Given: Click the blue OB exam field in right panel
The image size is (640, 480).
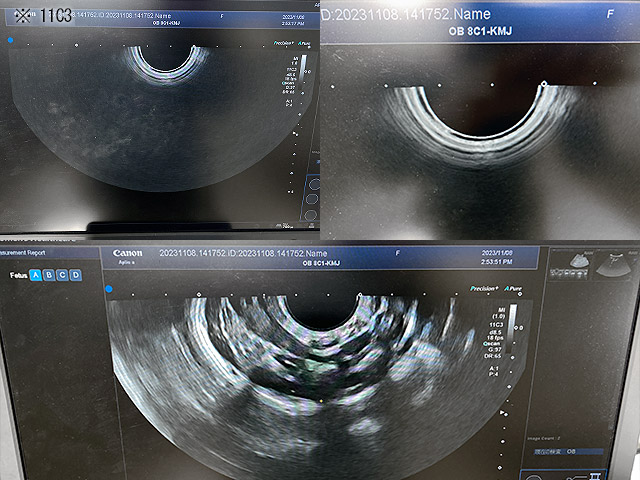Looking at the screenshot, I should click(x=569, y=451).
